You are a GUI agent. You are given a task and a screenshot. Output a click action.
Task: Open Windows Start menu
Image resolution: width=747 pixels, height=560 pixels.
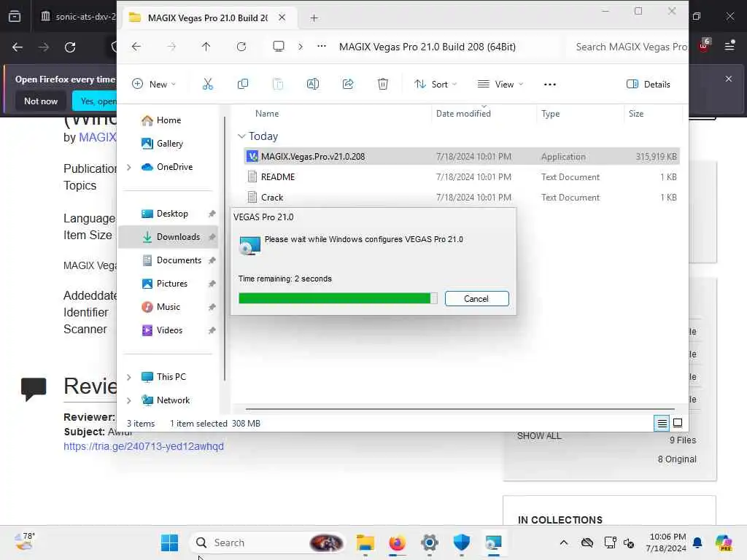[x=169, y=542]
